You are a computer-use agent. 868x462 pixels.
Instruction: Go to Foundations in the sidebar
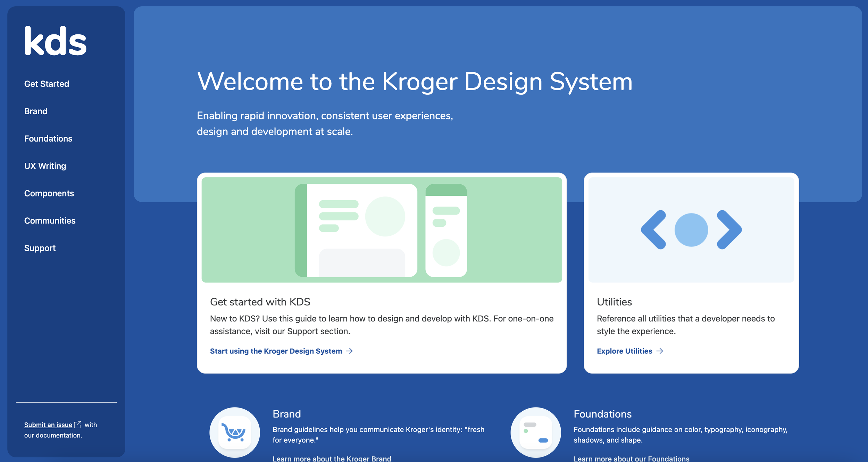48,138
